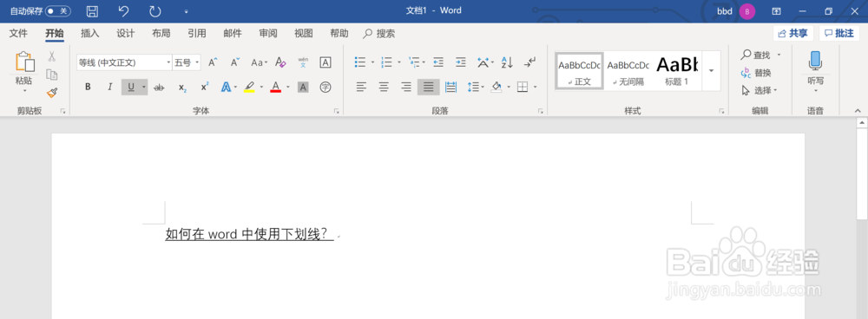Decrease paragraph indent
This screenshot has height=319, width=868.
[x=437, y=62]
